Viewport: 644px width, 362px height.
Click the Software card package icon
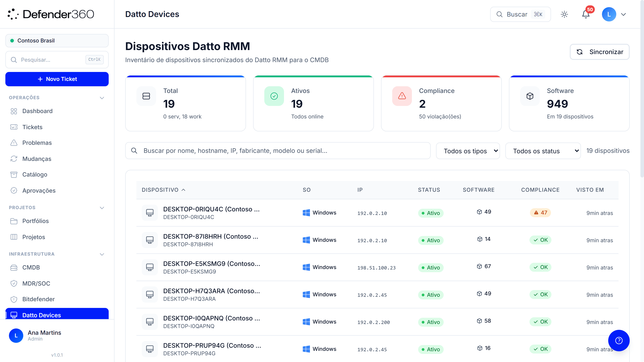(x=530, y=96)
